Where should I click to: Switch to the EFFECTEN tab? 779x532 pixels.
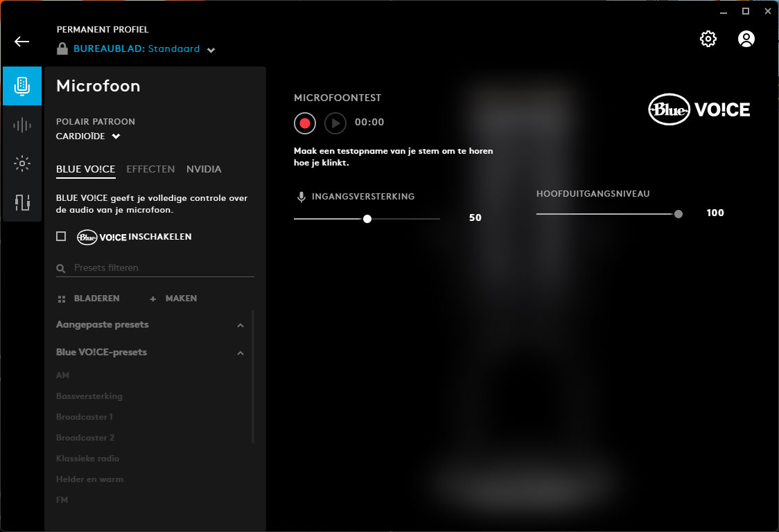tap(150, 170)
